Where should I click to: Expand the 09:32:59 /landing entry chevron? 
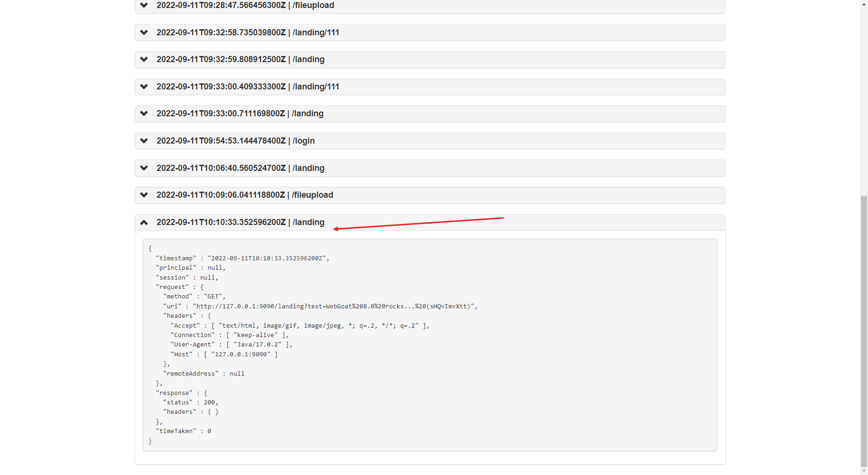(144, 59)
